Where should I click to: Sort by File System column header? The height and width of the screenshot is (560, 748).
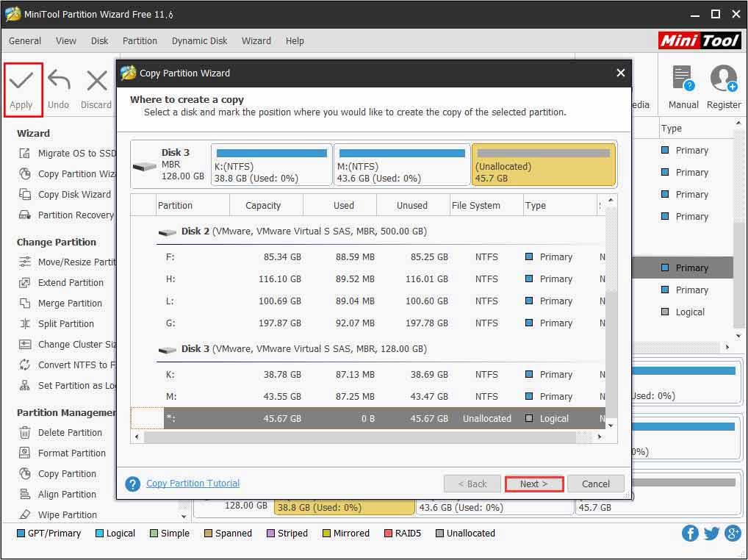pos(486,206)
